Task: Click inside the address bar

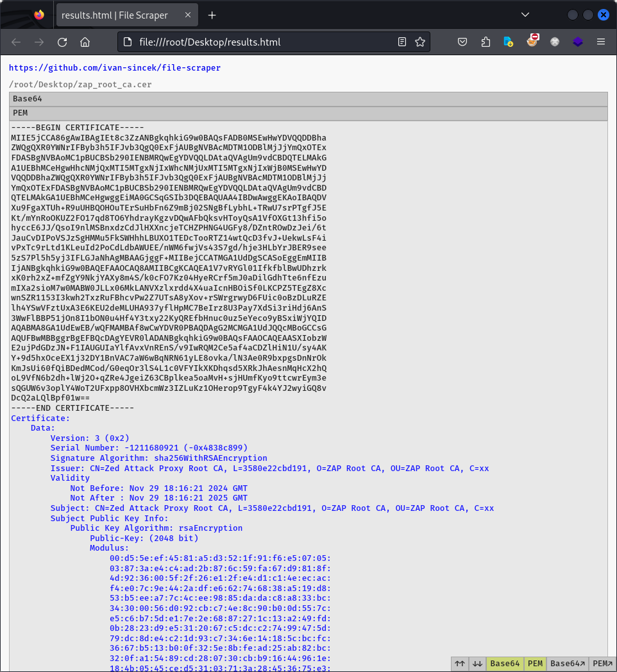Action: pos(257,42)
